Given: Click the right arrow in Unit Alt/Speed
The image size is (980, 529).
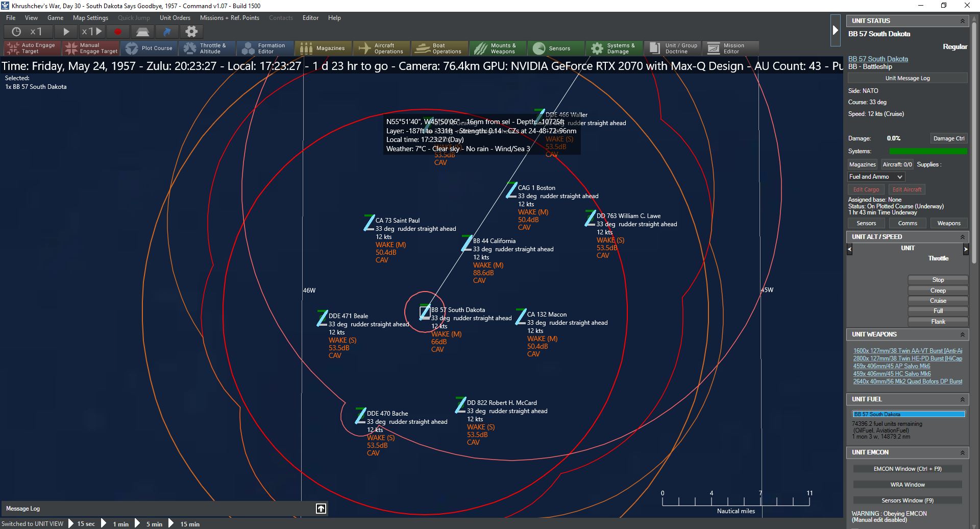Looking at the screenshot, I should click(966, 249).
